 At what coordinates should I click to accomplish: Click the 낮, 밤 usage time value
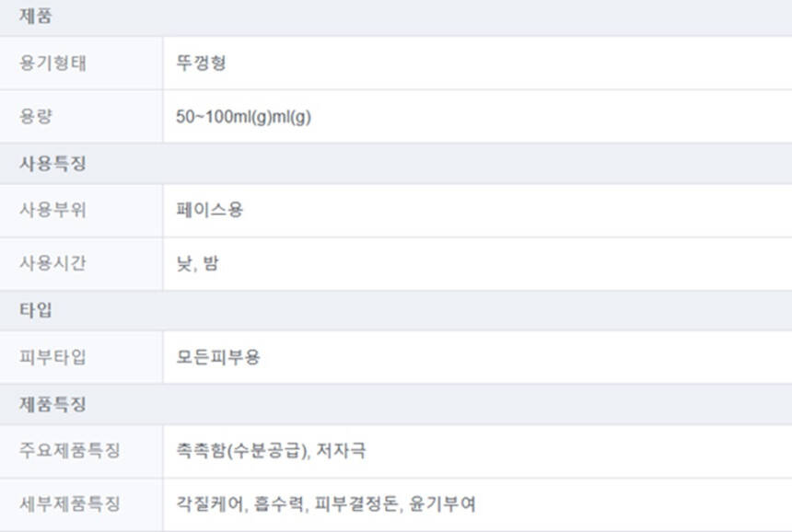tap(197, 264)
